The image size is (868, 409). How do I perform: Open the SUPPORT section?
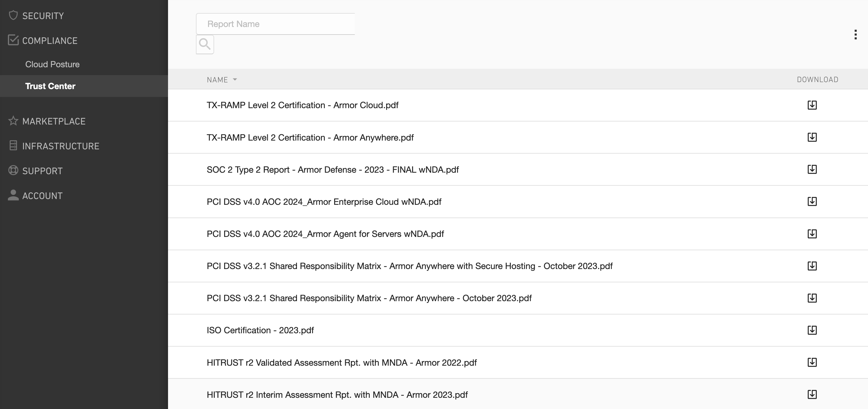pyautogui.click(x=42, y=171)
